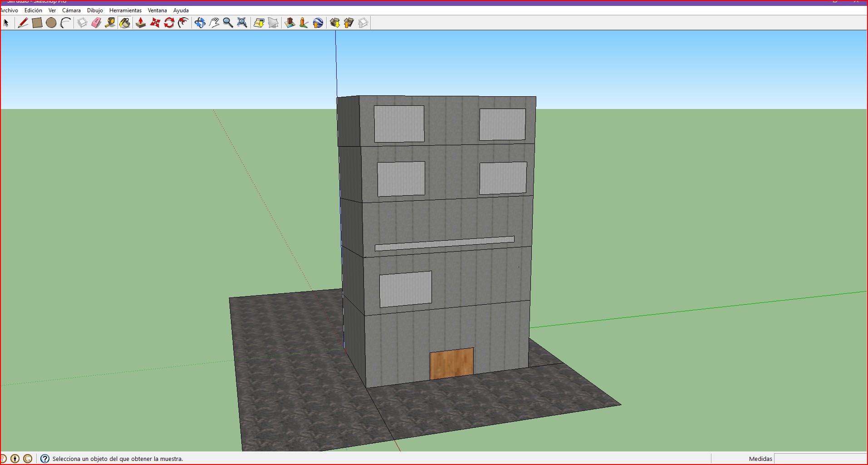Click the Zoom magnifier tool
Image resolution: width=868 pixels, height=465 pixels.
click(228, 23)
